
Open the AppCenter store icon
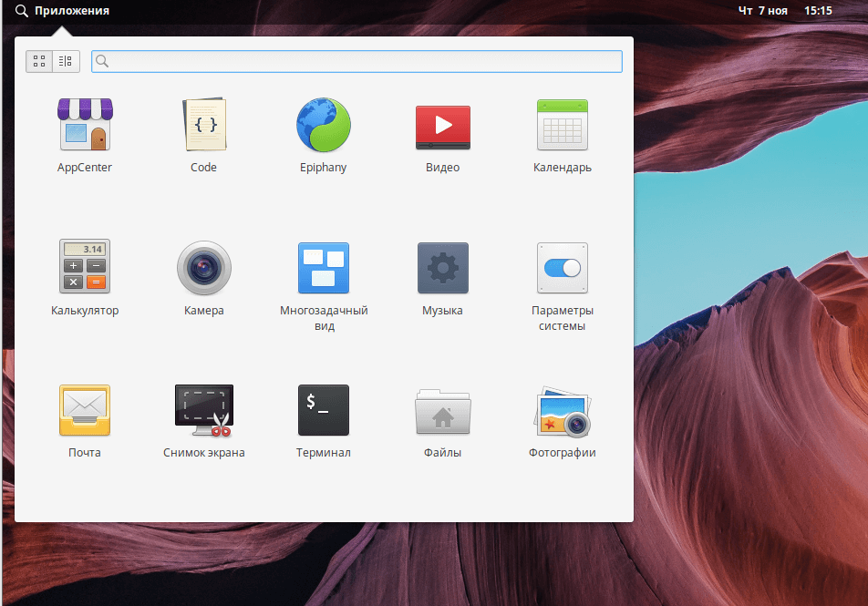pyautogui.click(x=85, y=125)
